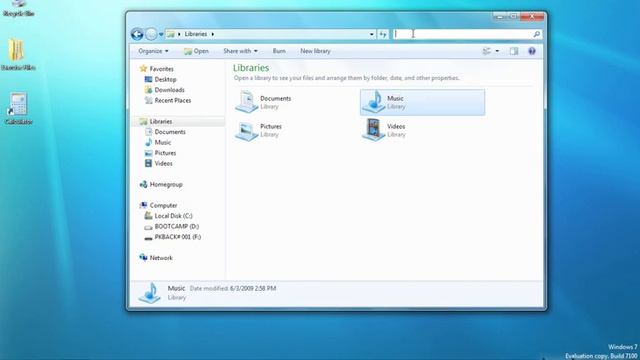Select the folder icon on the desktop
This screenshot has width=640, height=360.
(x=17, y=50)
